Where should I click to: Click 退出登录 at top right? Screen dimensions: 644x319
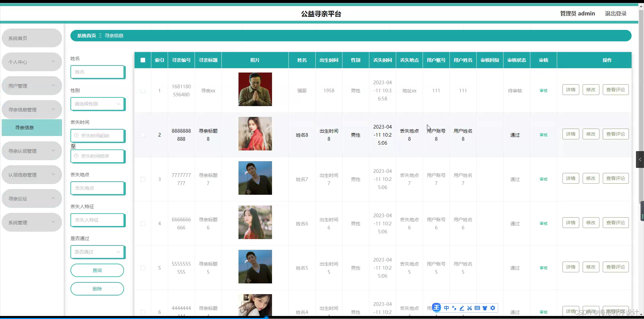tap(615, 13)
